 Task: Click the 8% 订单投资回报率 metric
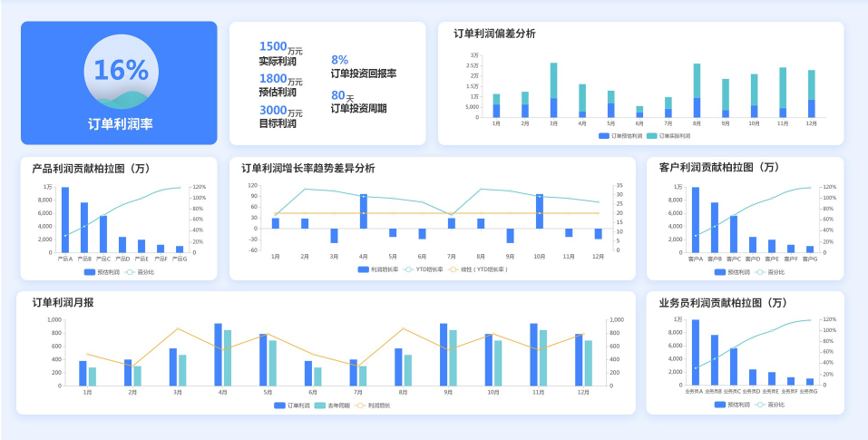363,66
